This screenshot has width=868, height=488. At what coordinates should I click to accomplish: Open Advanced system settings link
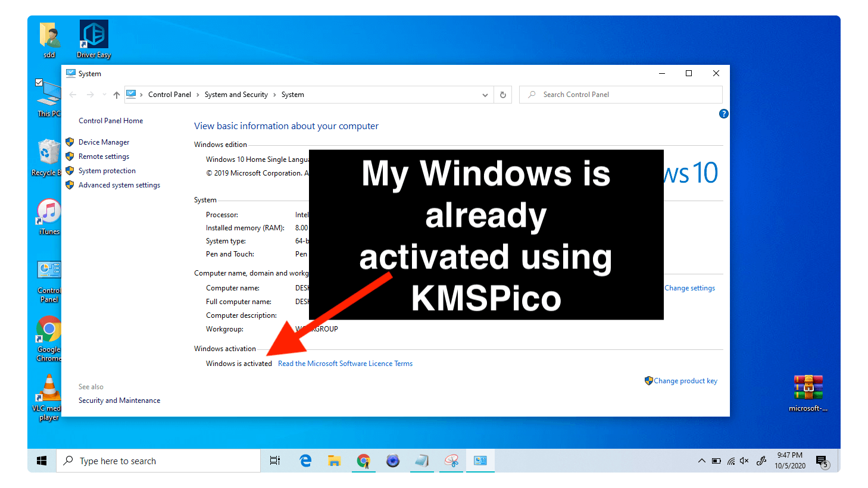tap(119, 185)
